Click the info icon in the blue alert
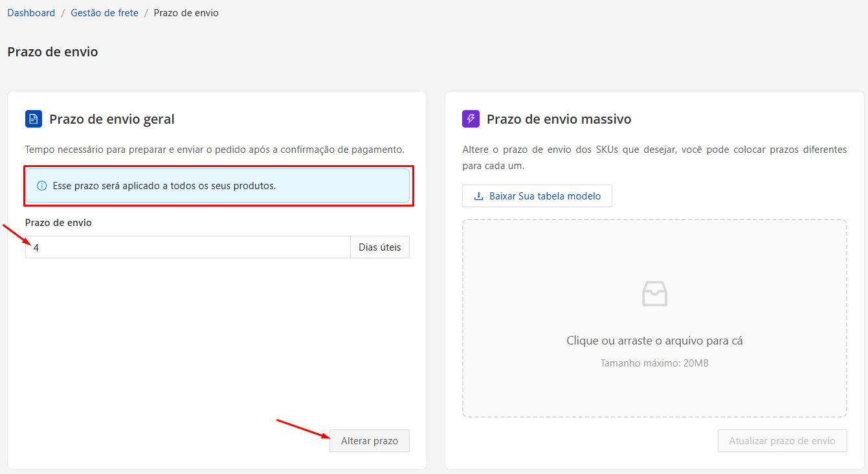 (42, 186)
